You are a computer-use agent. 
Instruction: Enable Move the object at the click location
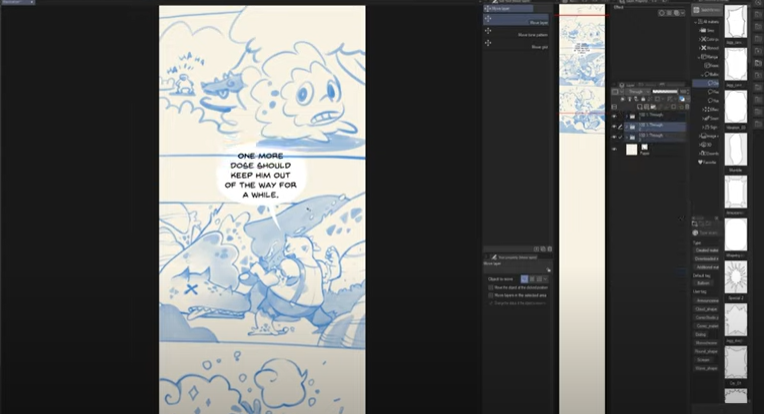click(x=491, y=287)
